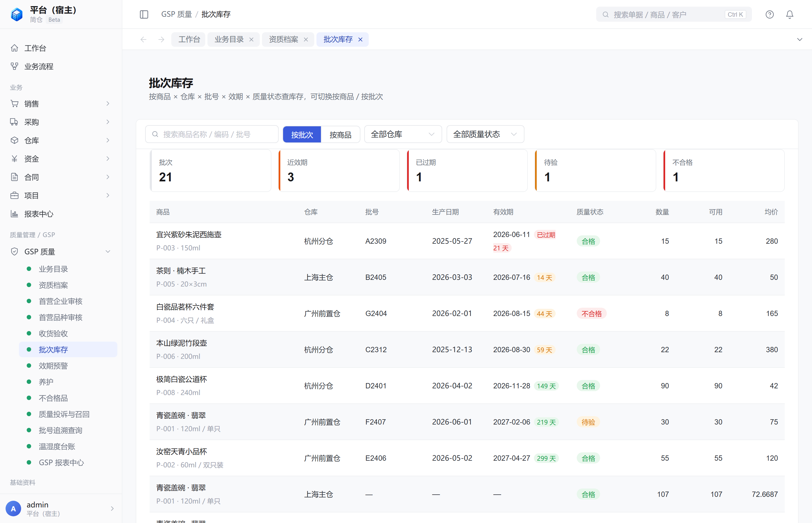Expand the 合同 menu chevron
812x523 pixels.
pos(108,177)
